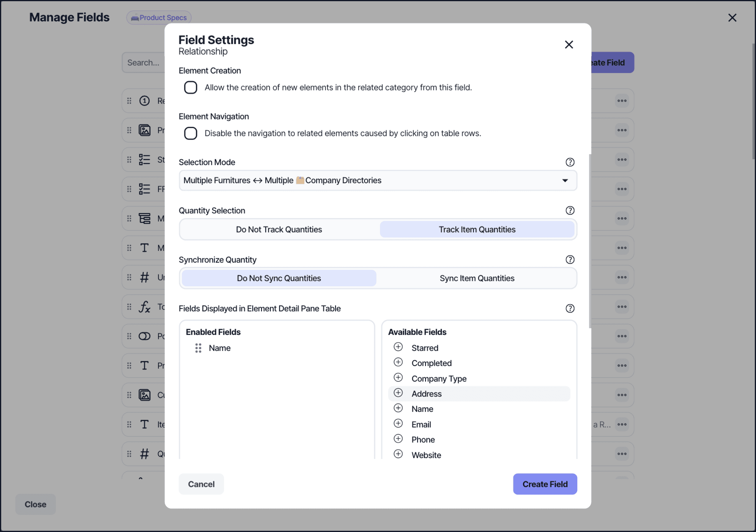Click help icon beside Quantity Selection

(570, 211)
